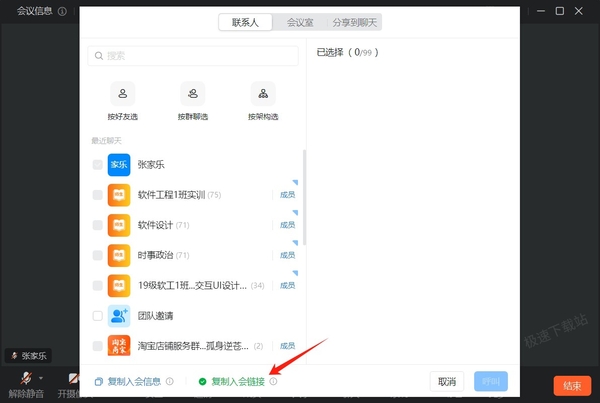Viewport: 600px width, 403px height.
Task: Click the orange 结束 meeting button
Action: 572,386
